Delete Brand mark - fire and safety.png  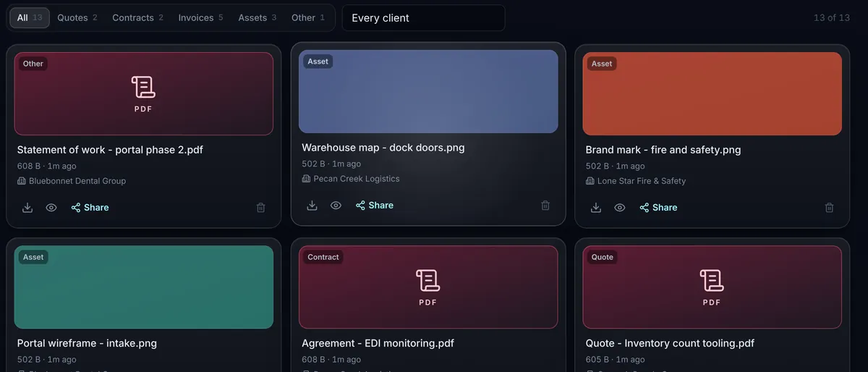[830, 208]
